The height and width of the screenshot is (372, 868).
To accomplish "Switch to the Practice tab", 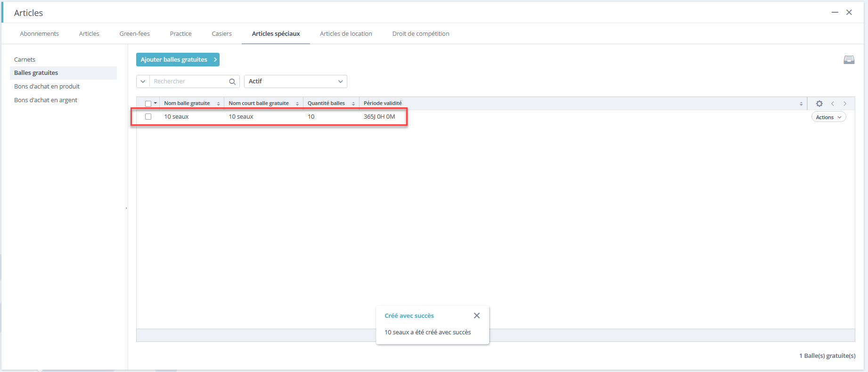I will pyautogui.click(x=181, y=34).
